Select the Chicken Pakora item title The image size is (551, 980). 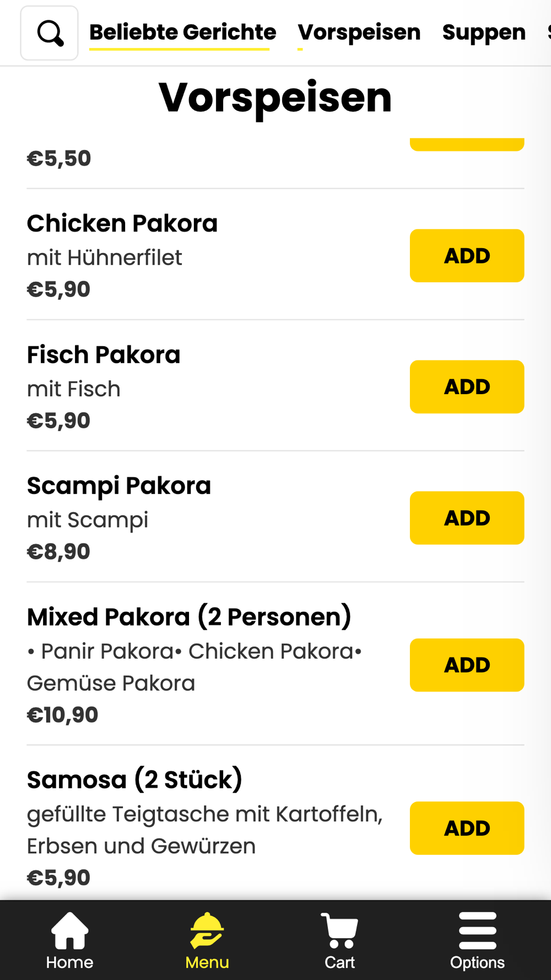coord(122,223)
